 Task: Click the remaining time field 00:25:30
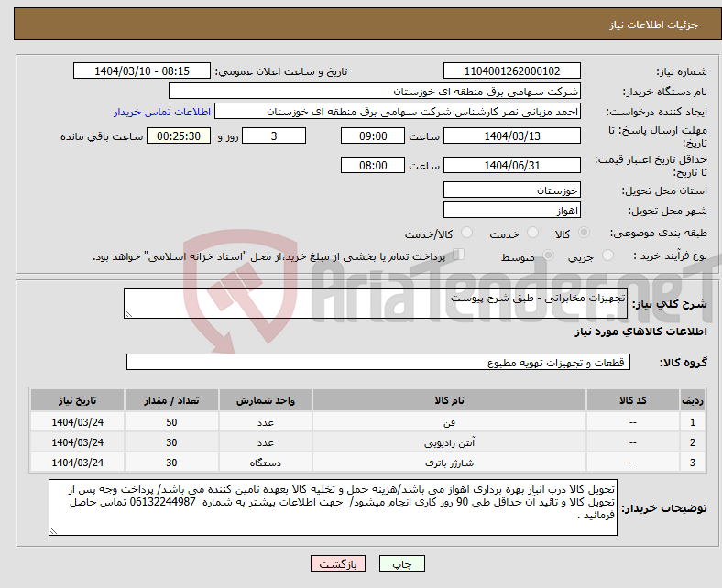click(x=179, y=136)
